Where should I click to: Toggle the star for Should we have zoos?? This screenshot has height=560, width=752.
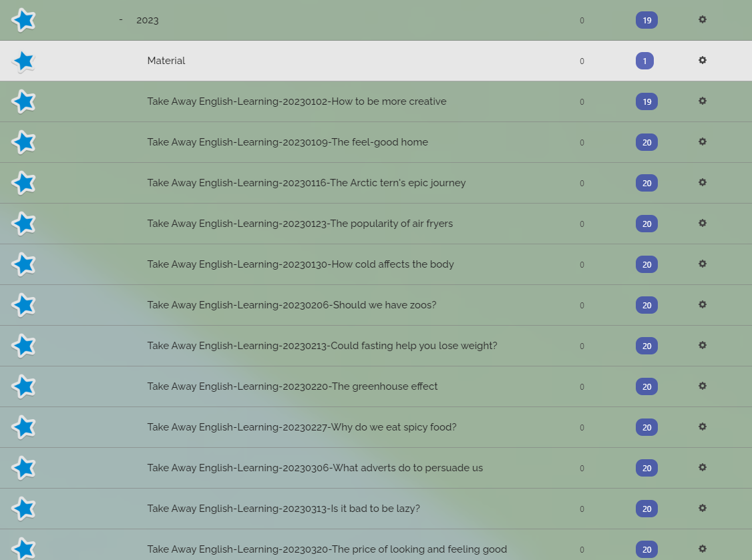23,306
